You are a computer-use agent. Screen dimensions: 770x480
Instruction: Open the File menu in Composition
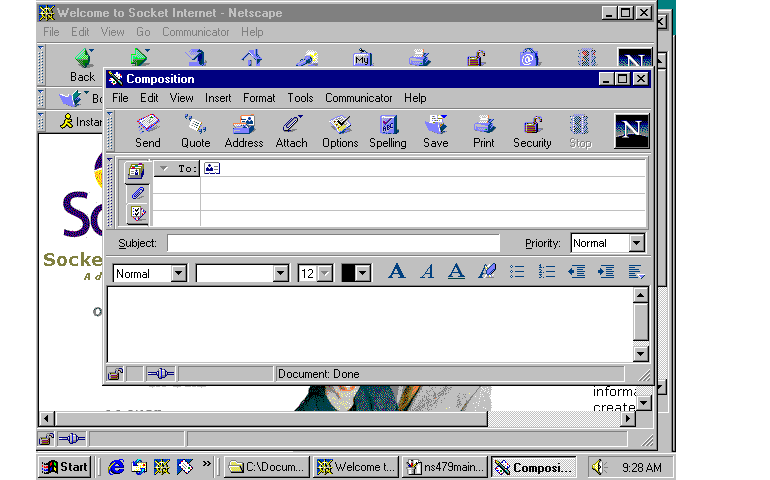[x=120, y=98]
